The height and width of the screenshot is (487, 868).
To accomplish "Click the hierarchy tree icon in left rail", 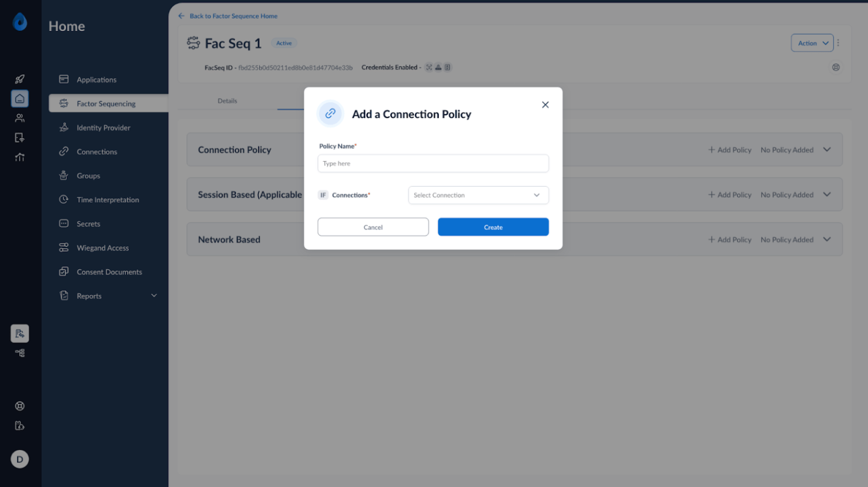I will (20, 353).
